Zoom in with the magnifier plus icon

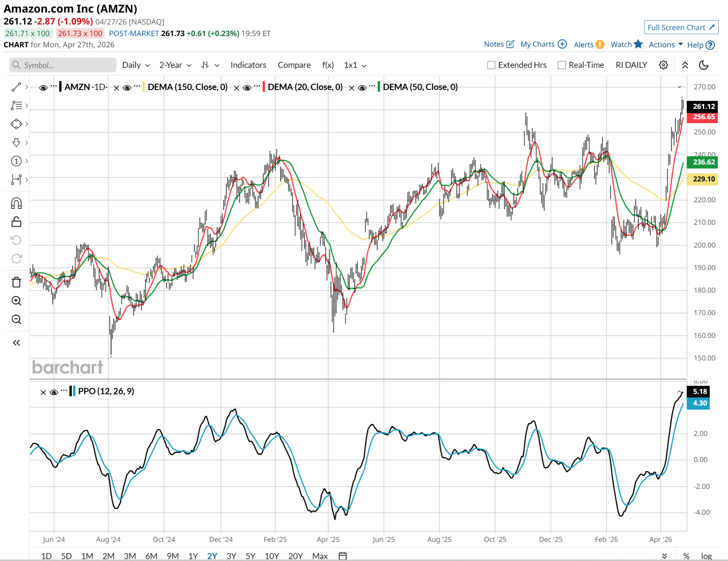click(16, 301)
